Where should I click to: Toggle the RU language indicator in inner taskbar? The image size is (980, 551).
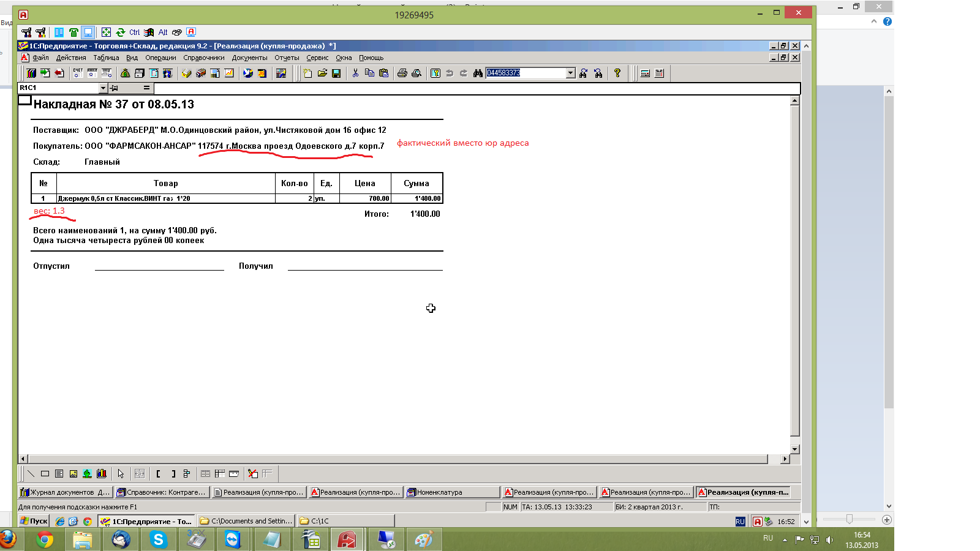coord(740,522)
